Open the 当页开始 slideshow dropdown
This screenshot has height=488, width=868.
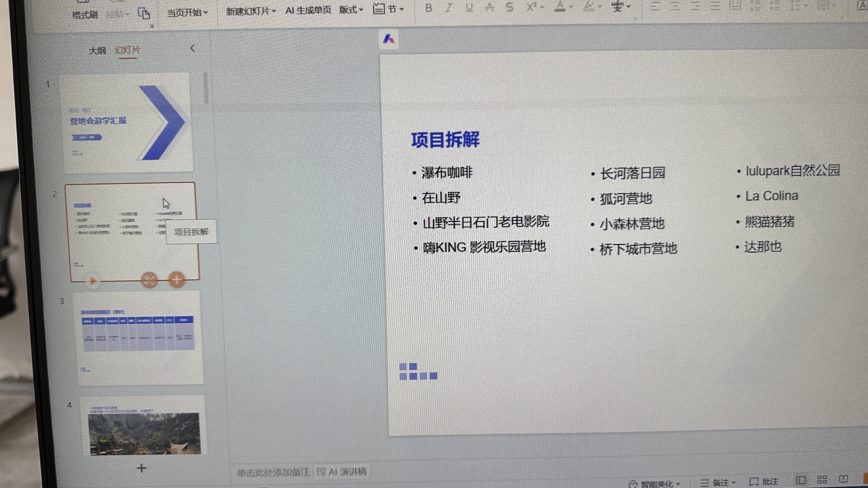187,12
